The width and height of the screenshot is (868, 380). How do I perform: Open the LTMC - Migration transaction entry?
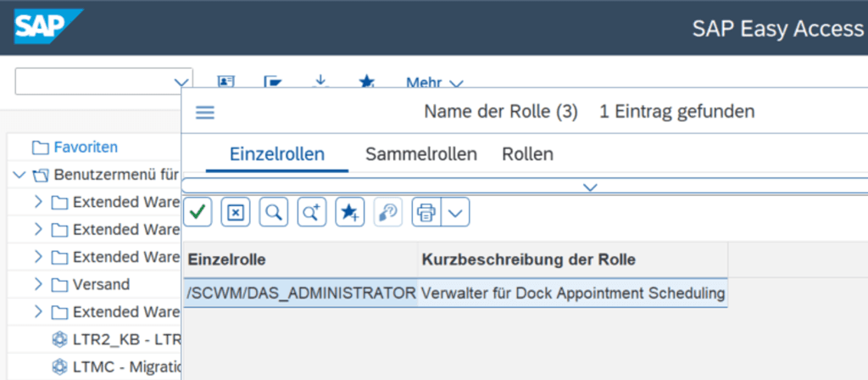point(127,366)
